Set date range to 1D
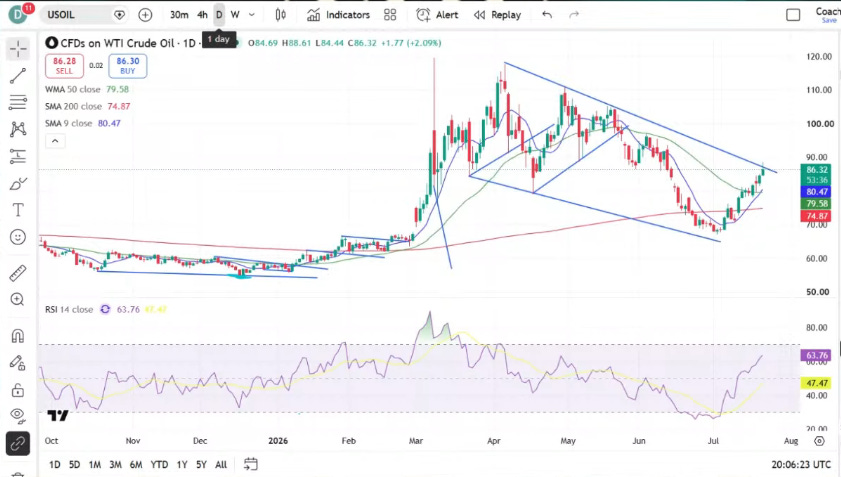841x477 pixels. [x=55, y=465]
